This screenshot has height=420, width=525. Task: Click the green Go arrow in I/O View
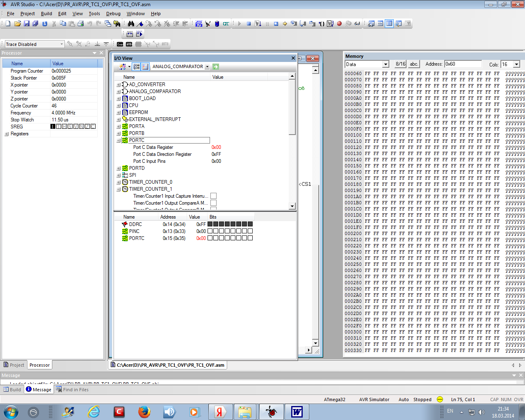pyautogui.click(x=216, y=66)
